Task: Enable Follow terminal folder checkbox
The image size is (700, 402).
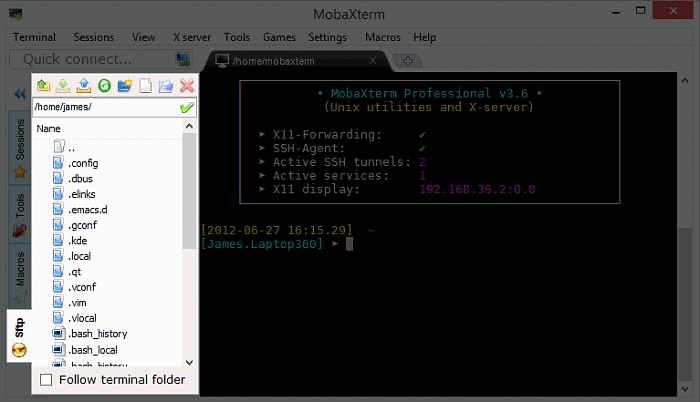Action: point(46,380)
